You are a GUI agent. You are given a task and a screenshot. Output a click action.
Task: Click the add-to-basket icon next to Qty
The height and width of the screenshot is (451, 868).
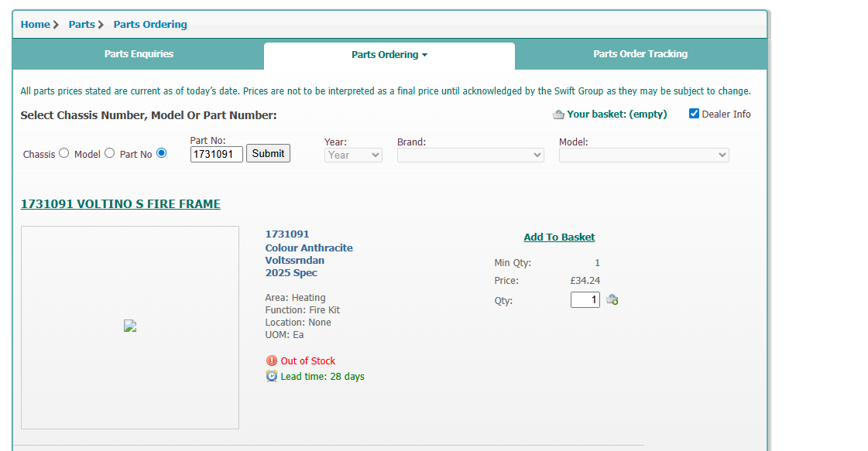[612, 299]
